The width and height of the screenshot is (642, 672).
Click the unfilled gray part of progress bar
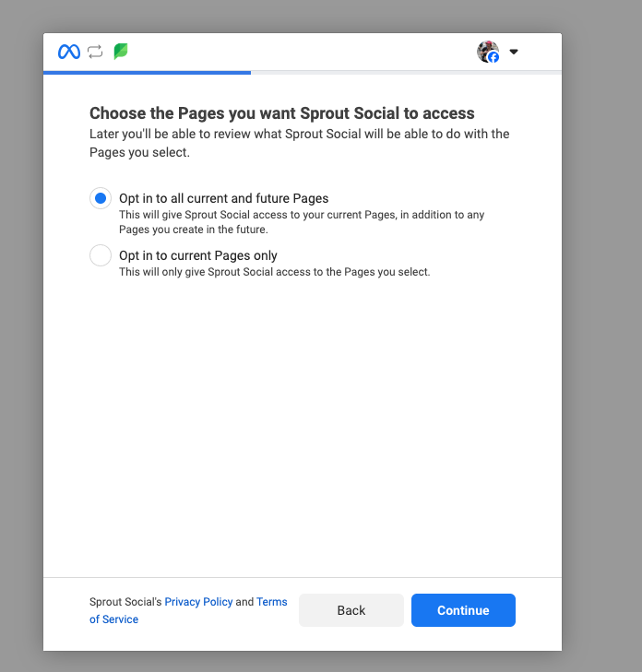[406, 73]
